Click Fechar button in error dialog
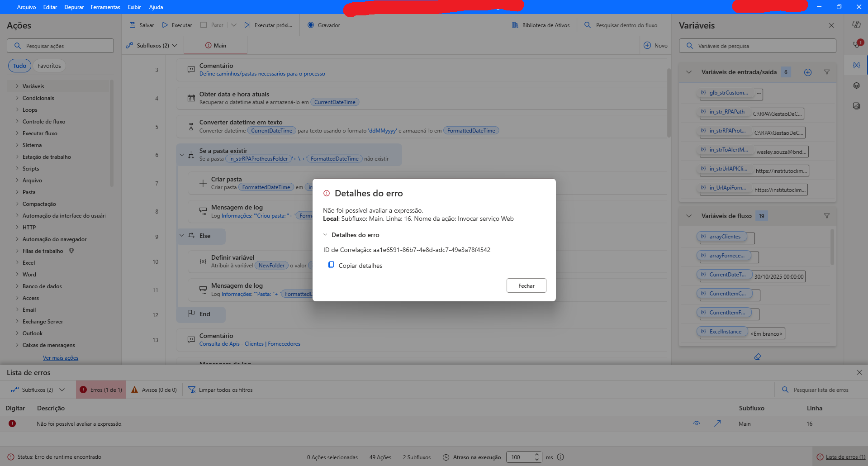868x466 pixels. click(x=526, y=285)
